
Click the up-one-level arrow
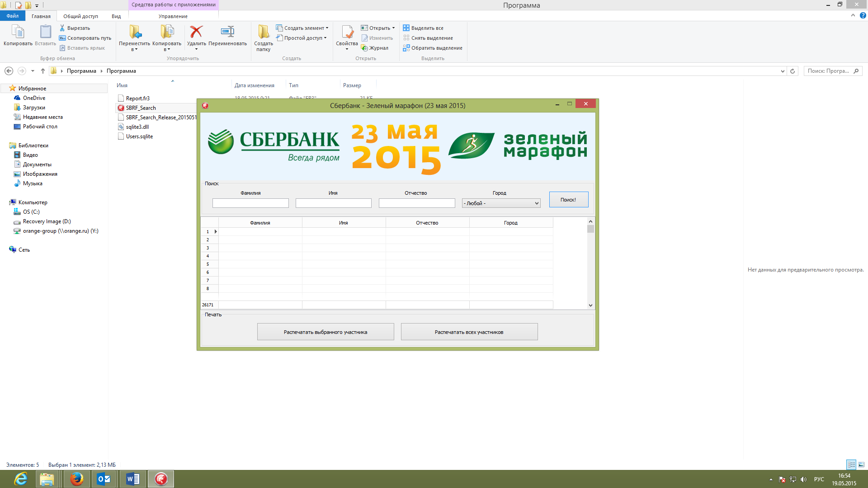tap(43, 71)
